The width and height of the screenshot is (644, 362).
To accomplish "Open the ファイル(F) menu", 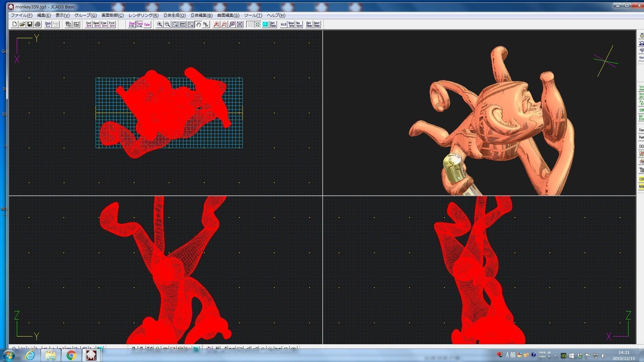I will point(21,15).
